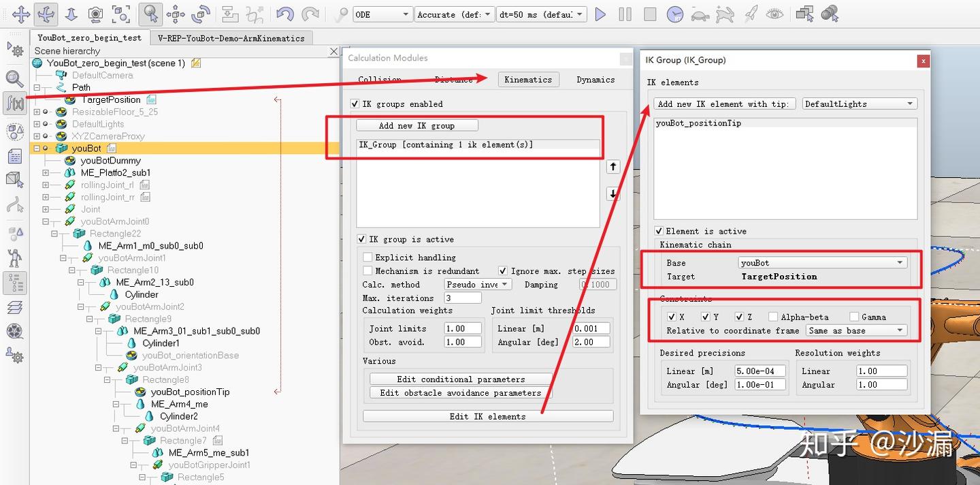Image resolution: width=980 pixels, height=485 pixels.
Task: Start the simulation with the play button
Action: pos(600,14)
